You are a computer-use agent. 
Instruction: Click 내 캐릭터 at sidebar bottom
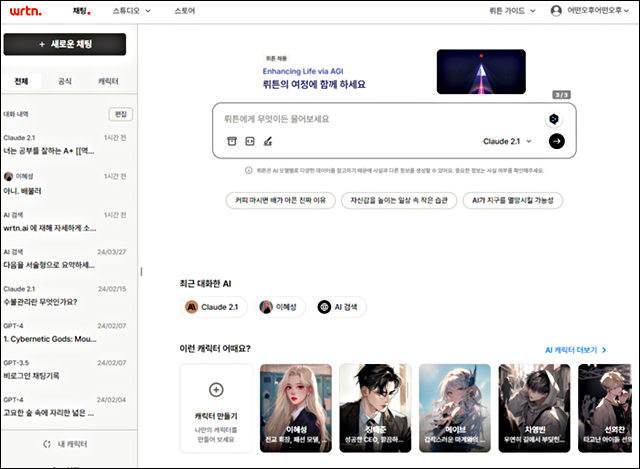[65, 444]
